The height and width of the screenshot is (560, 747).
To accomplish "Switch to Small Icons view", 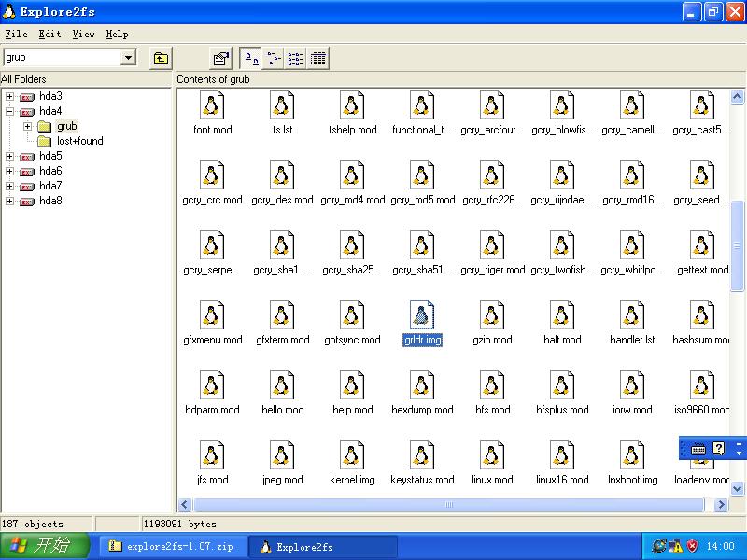I will (x=273, y=59).
